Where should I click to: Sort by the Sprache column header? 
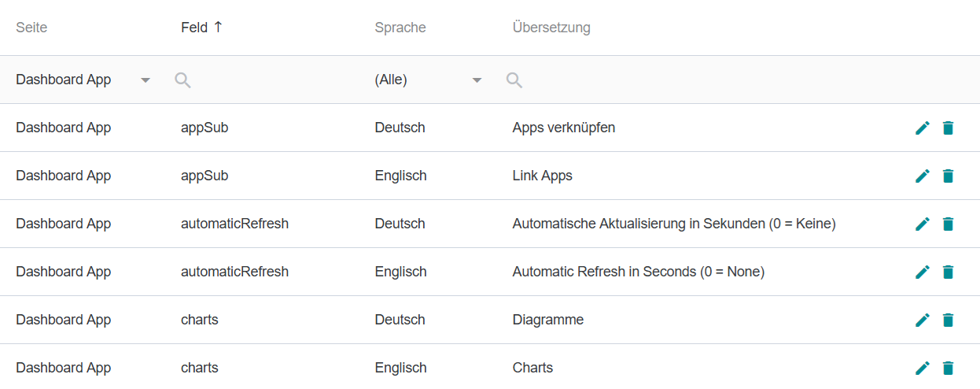pyautogui.click(x=400, y=28)
